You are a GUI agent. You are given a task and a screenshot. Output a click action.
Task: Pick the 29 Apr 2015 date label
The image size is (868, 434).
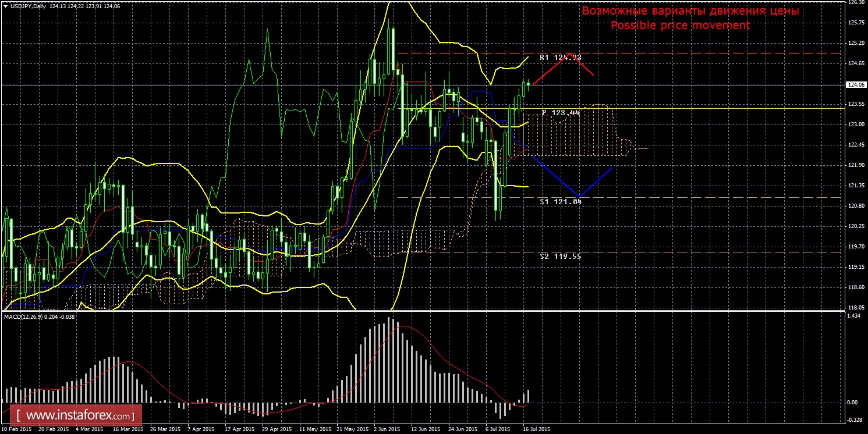275,429
